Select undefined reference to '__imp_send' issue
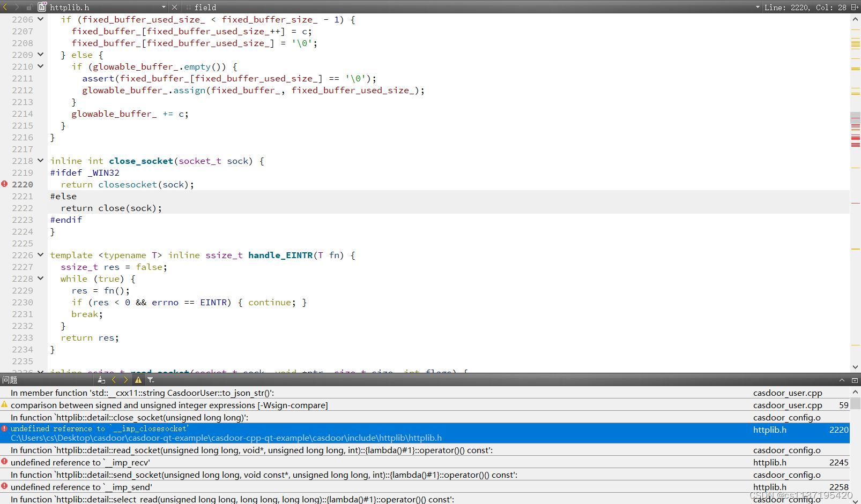This screenshot has width=861, height=504. coord(425,487)
